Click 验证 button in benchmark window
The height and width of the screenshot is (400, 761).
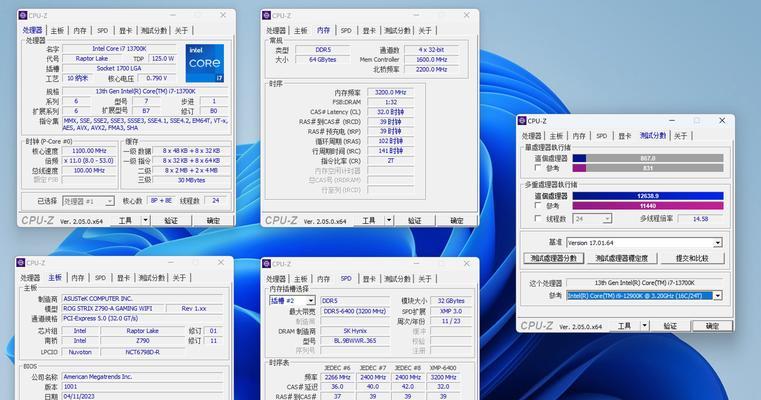tap(670, 326)
